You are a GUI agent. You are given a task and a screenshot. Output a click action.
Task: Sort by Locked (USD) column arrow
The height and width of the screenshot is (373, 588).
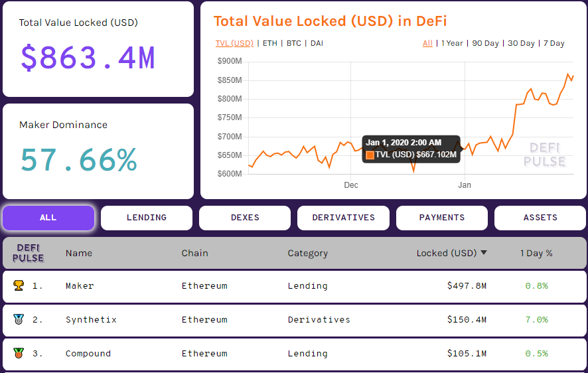(x=484, y=253)
